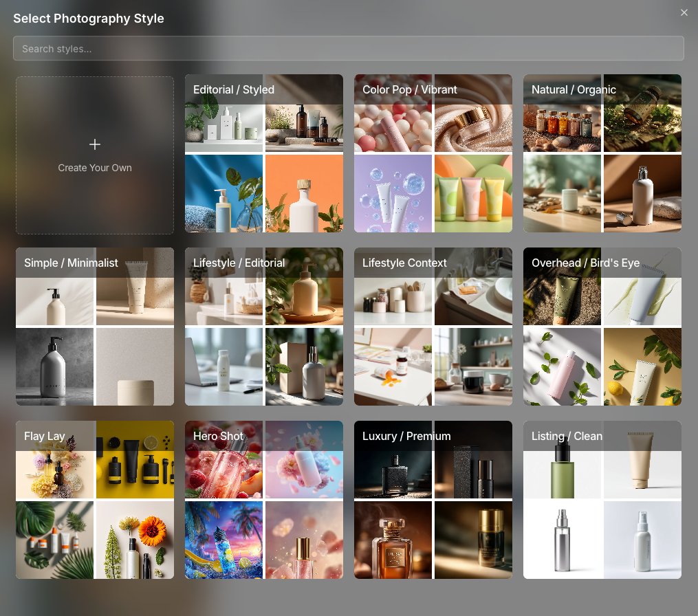Select the Luxury / Premium style

point(433,499)
